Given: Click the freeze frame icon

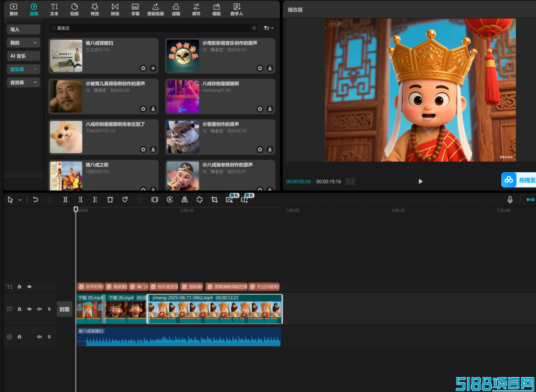Looking at the screenshot, I should 155,199.
